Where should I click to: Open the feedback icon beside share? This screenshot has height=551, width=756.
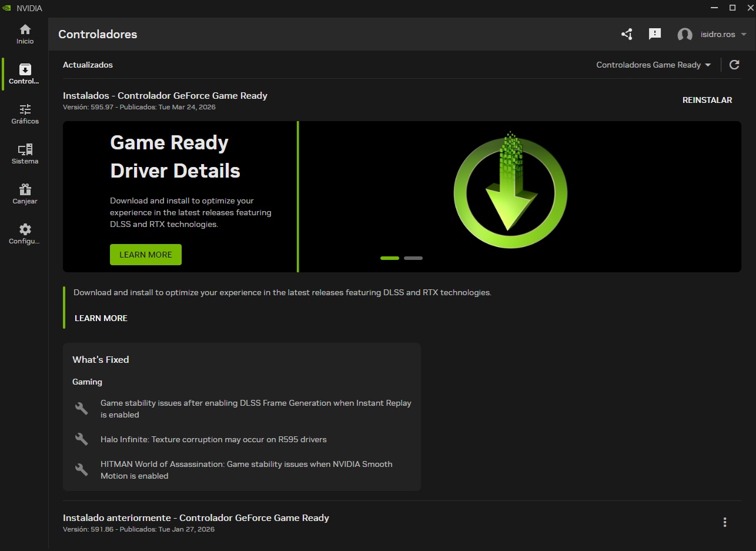654,34
